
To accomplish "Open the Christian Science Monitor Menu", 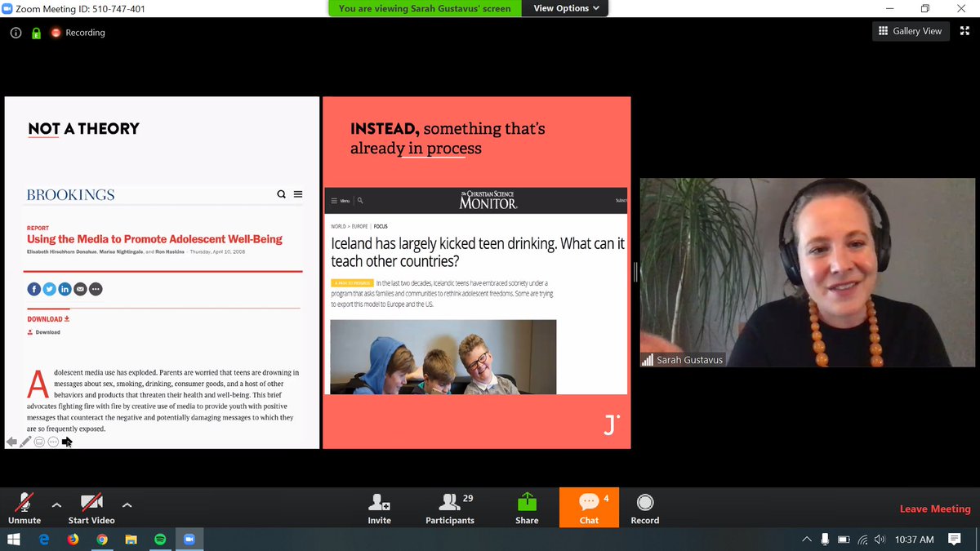I will (341, 201).
